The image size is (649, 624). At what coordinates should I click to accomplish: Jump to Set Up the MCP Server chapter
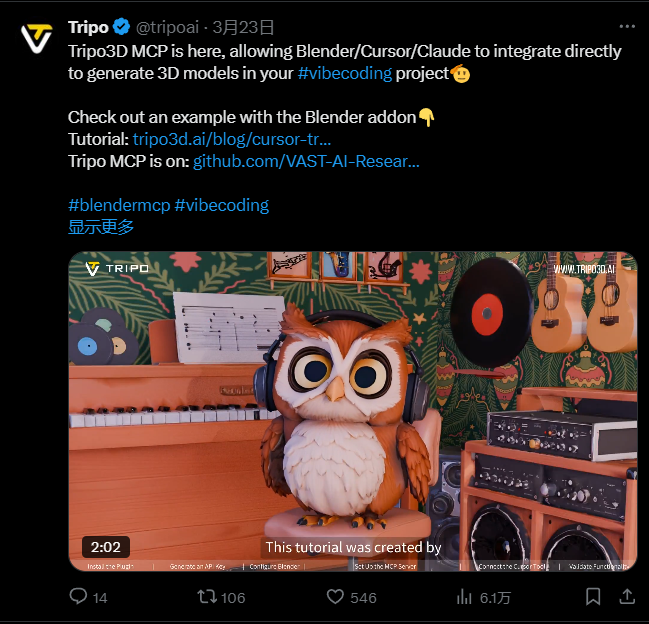(385, 566)
